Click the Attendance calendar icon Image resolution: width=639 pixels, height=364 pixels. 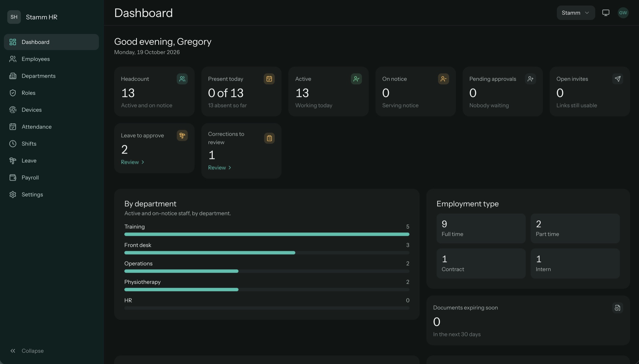13,127
